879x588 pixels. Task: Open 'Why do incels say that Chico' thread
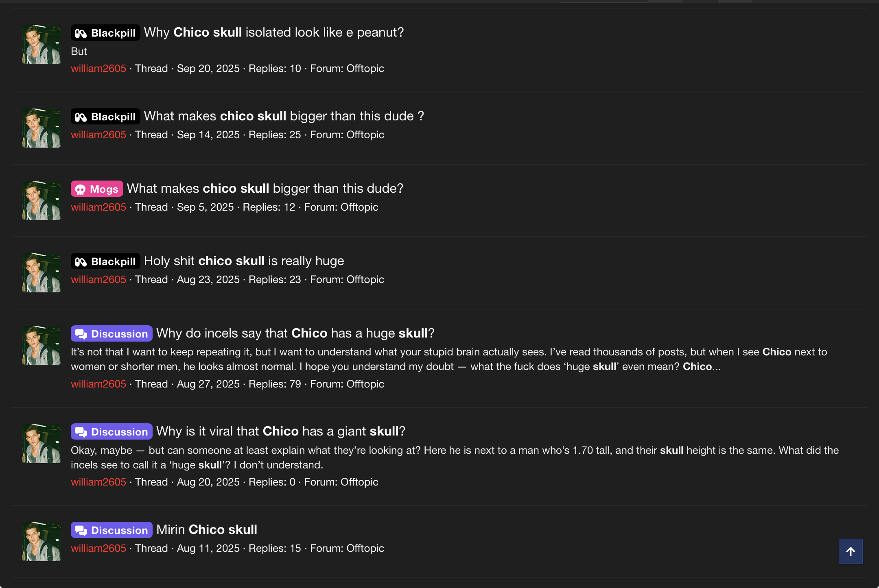pyautogui.click(x=295, y=333)
